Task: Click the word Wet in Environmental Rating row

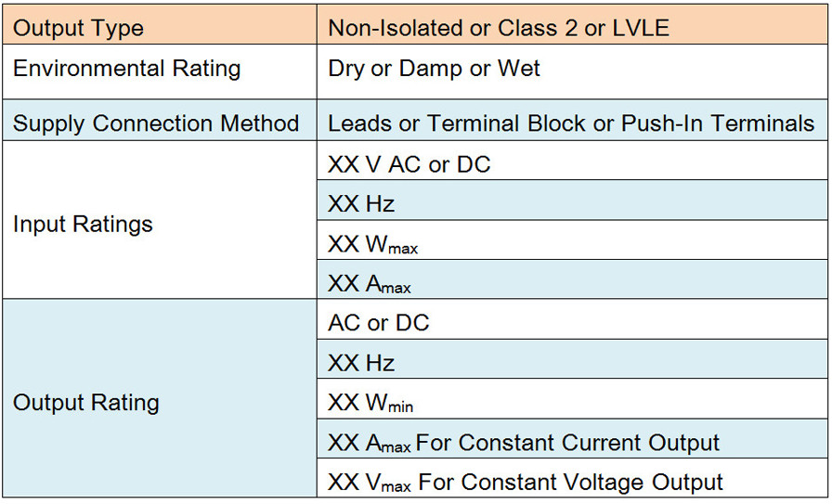Action: [x=519, y=69]
